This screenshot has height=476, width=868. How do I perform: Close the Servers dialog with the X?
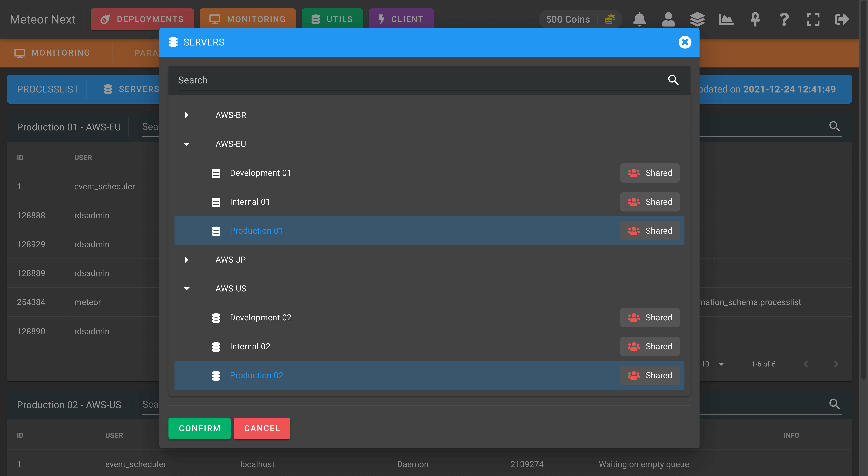coord(685,42)
